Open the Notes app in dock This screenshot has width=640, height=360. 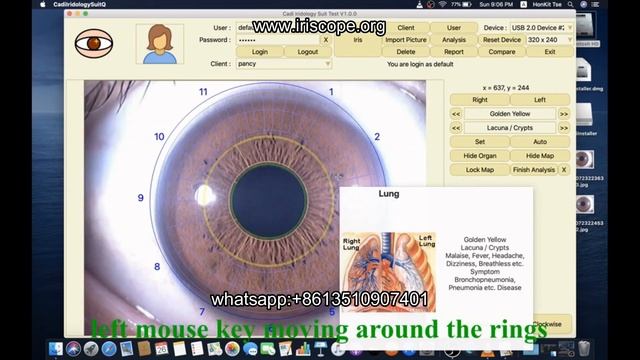point(179,349)
